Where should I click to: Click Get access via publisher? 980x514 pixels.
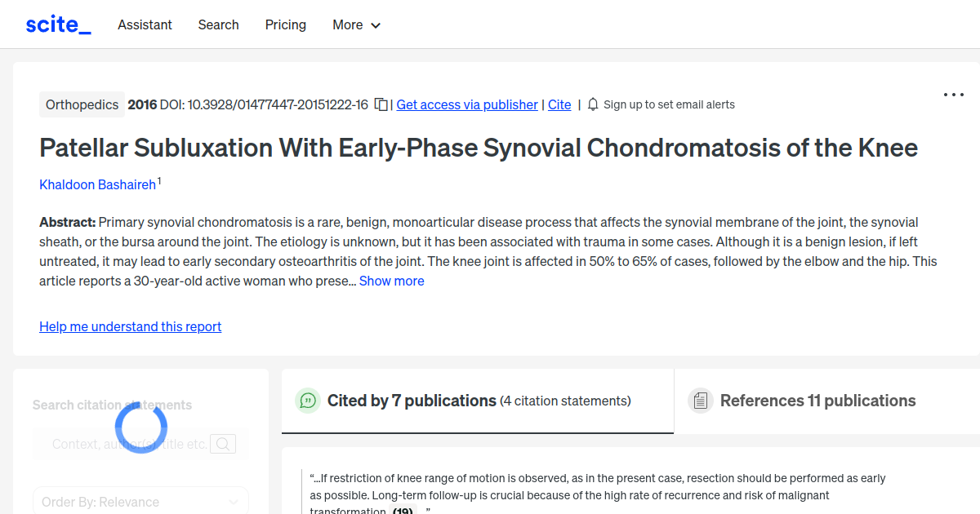[x=466, y=104]
